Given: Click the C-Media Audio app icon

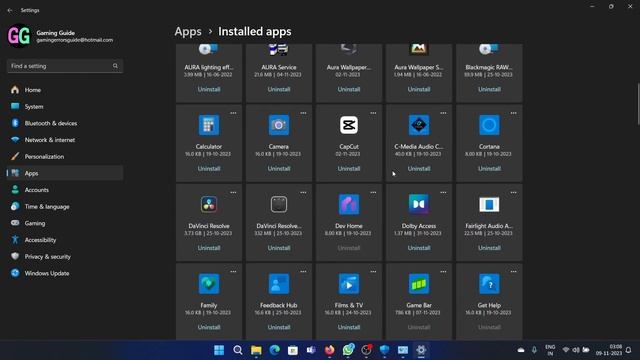Looking at the screenshot, I should click(x=419, y=125).
